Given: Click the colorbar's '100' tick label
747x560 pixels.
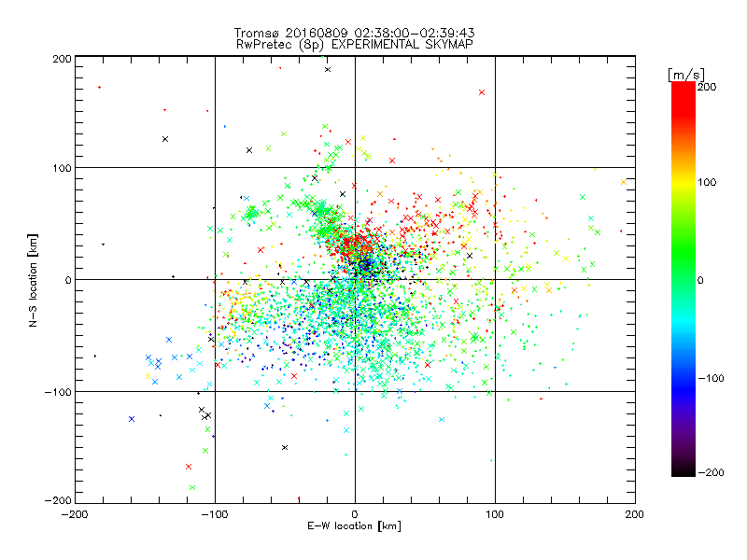Looking at the screenshot, I should 707,182.
